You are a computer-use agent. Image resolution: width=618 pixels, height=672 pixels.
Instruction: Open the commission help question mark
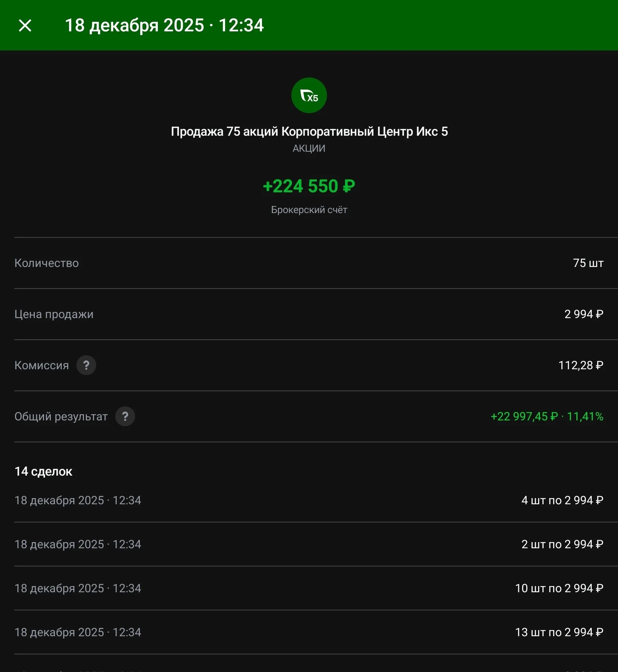[86, 365]
